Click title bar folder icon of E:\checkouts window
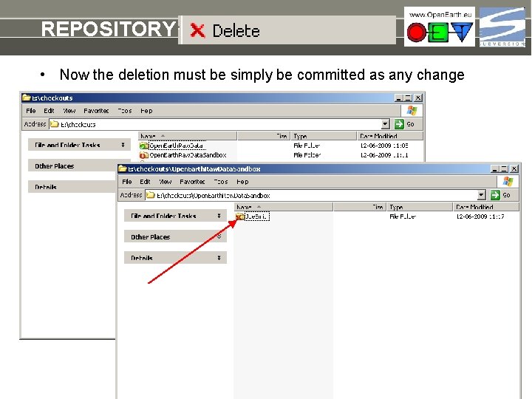Viewport: 532px width, 399px height. (26, 98)
